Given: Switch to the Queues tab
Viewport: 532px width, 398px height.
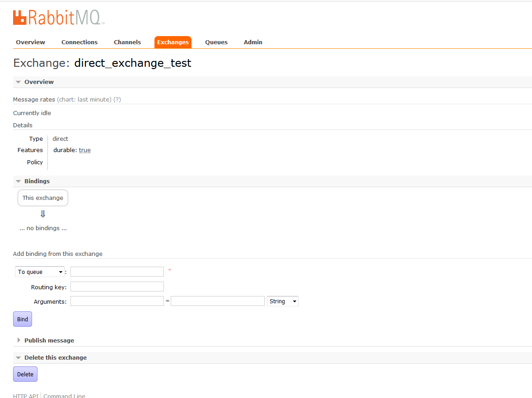Looking at the screenshot, I should (x=216, y=42).
